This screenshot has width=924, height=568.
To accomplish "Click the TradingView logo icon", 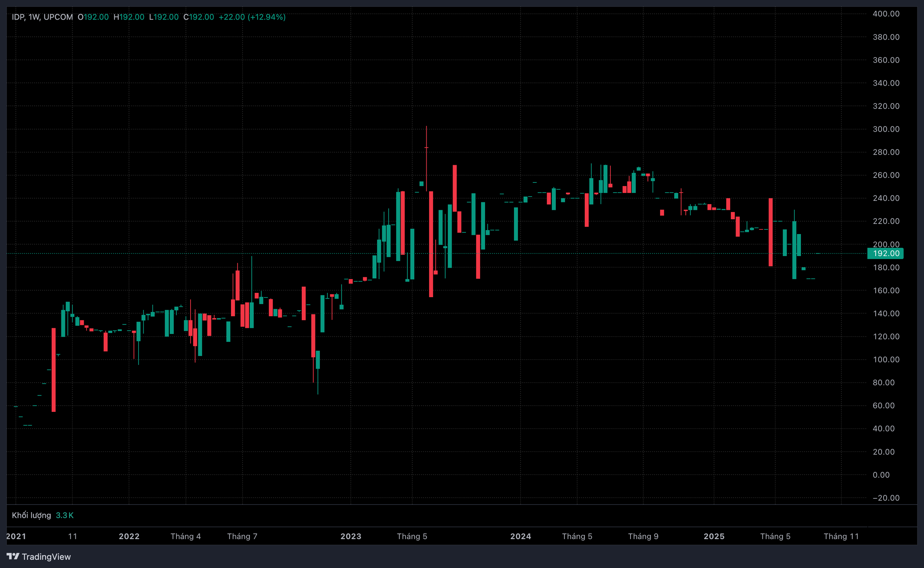I will pyautogui.click(x=13, y=556).
